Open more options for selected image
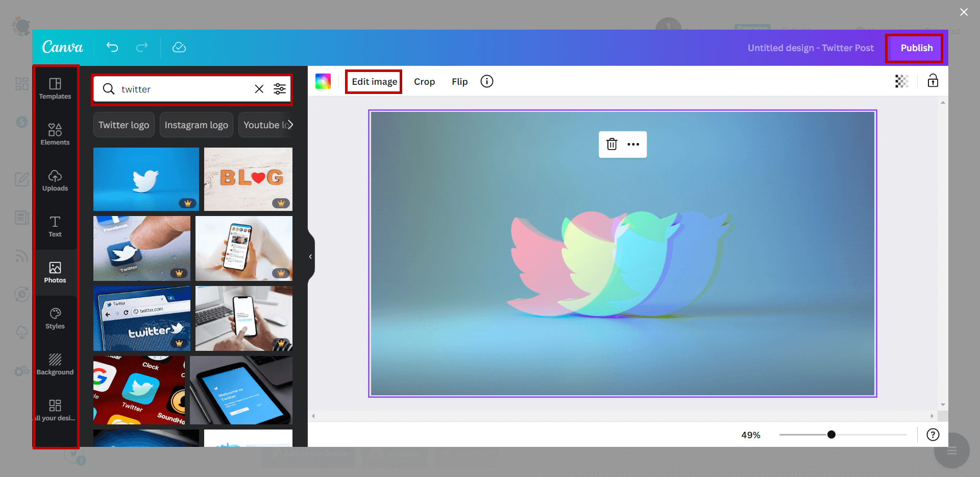This screenshot has height=477, width=980. pyautogui.click(x=633, y=144)
